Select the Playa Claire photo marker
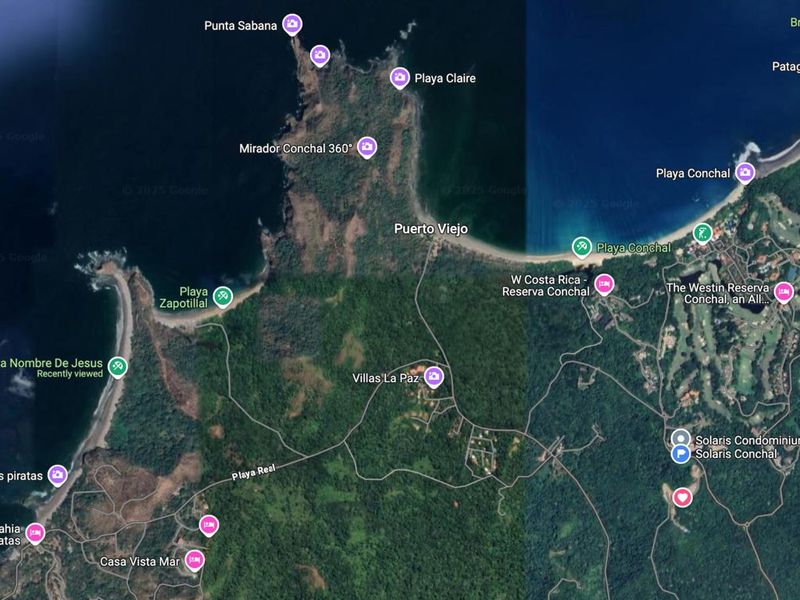This screenshot has height=600, width=800. click(400, 78)
